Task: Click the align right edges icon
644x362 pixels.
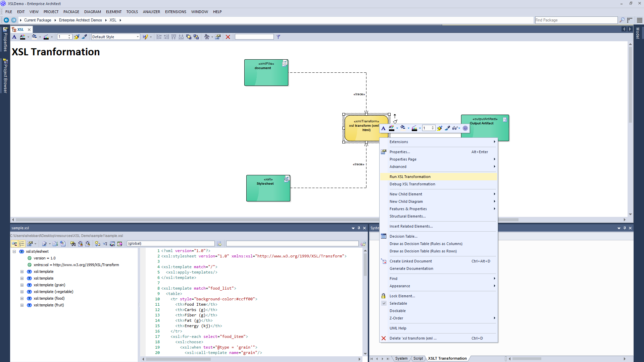Action: pos(166,37)
